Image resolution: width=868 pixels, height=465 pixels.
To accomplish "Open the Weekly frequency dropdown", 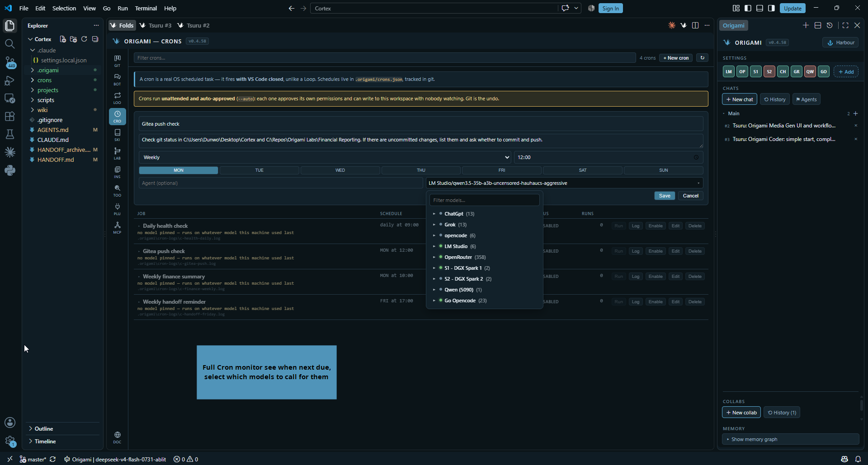I will [325, 157].
